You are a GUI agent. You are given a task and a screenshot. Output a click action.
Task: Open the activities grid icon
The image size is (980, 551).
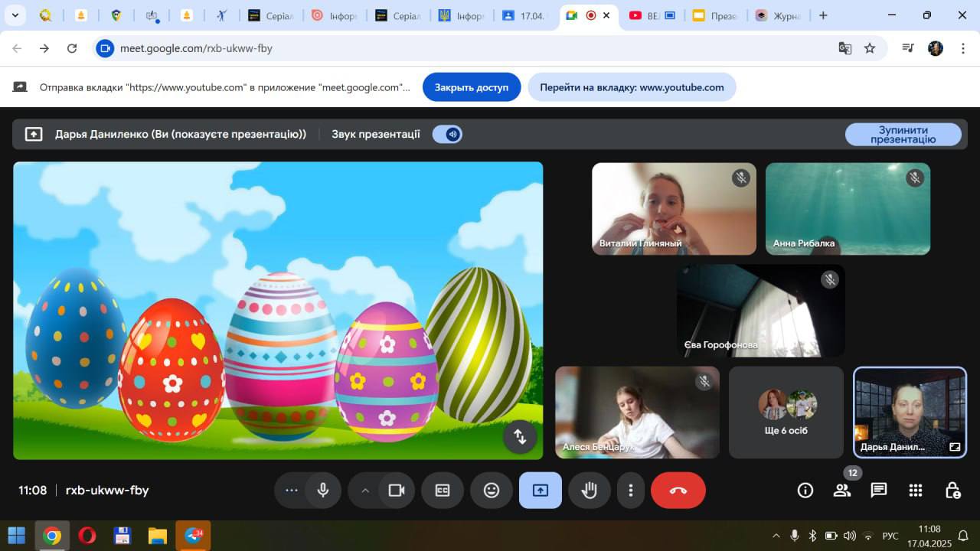[915, 491]
